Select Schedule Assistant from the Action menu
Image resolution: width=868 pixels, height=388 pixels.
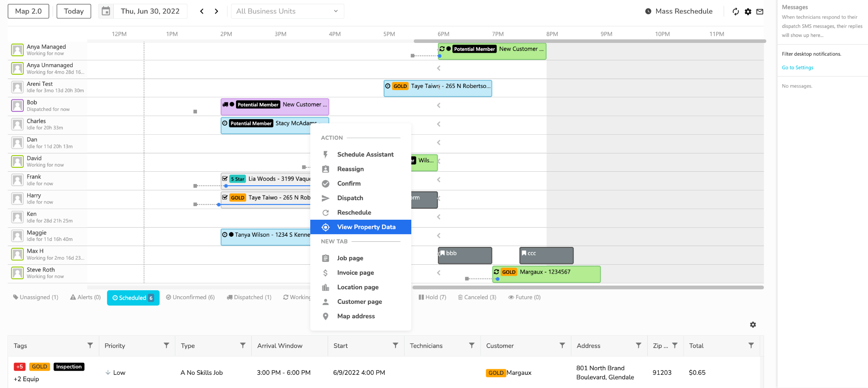click(x=365, y=154)
